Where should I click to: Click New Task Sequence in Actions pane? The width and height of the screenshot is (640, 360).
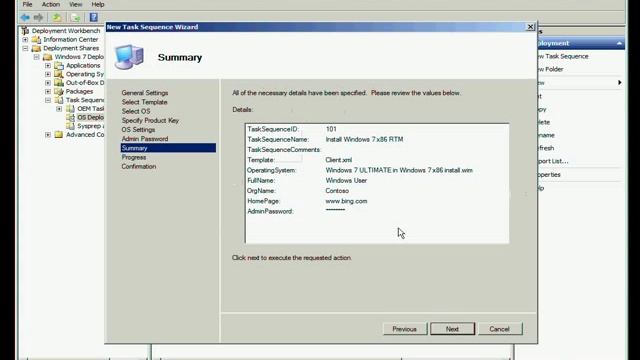tap(563, 56)
